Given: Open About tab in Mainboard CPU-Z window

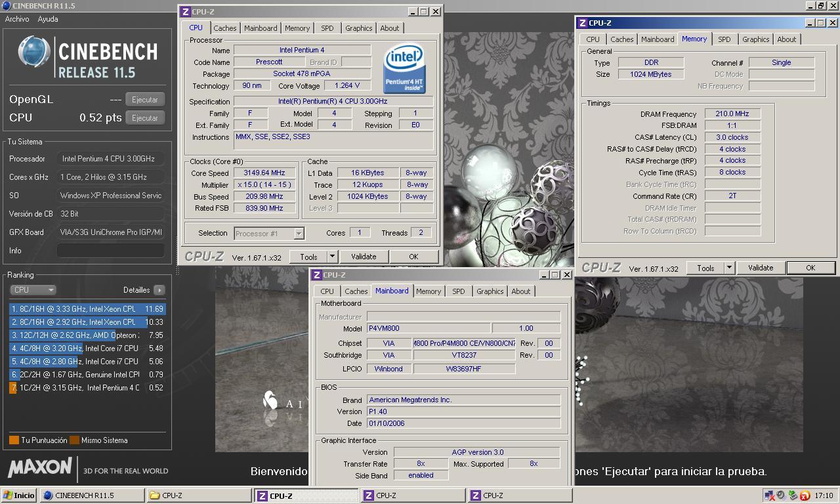Looking at the screenshot, I should [521, 291].
